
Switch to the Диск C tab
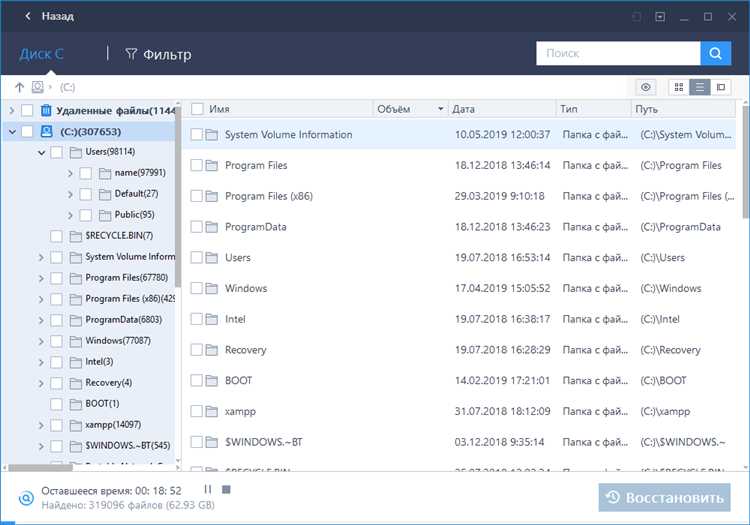click(41, 54)
